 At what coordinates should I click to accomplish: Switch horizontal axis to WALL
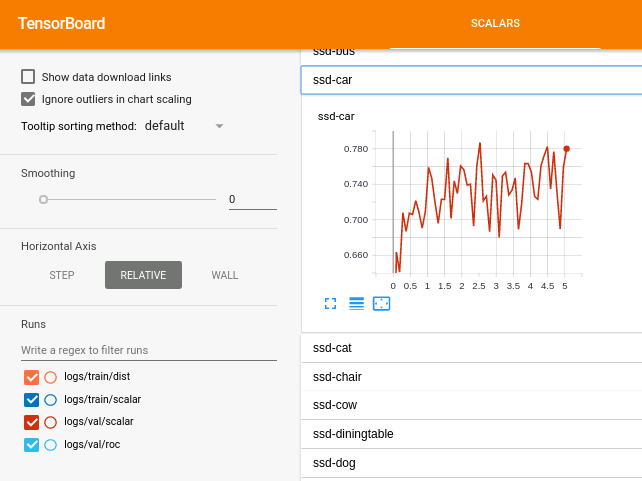point(225,275)
